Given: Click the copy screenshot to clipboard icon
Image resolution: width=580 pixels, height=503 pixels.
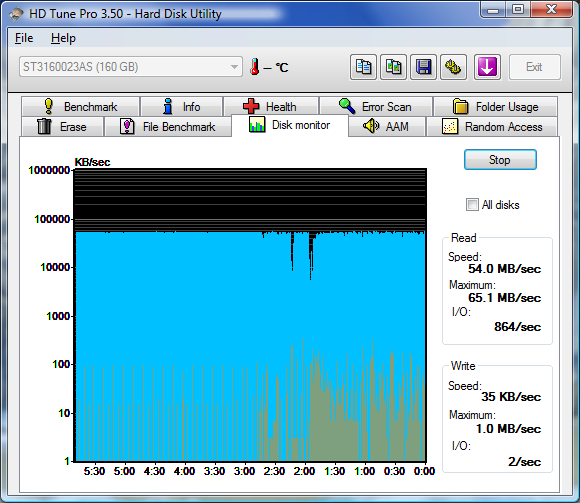Looking at the screenshot, I should point(393,67).
